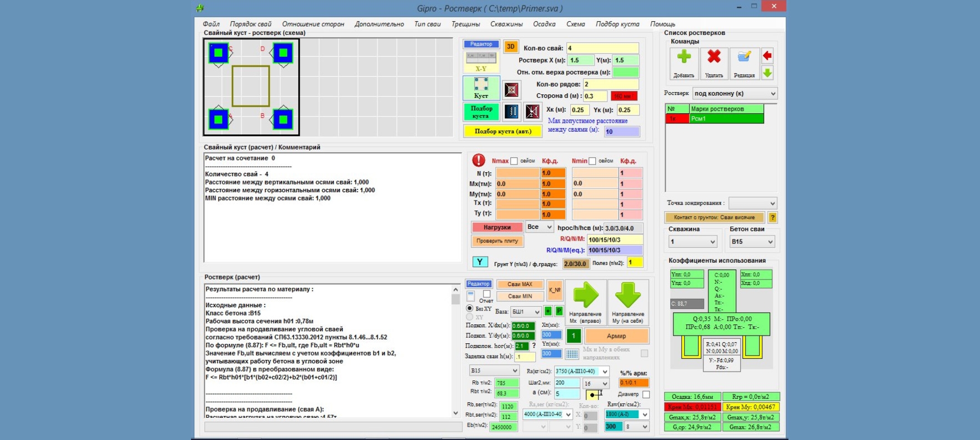Viewport: 980px width, 440px height.
Task: Tick the Диаметр checkbox
Action: pyautogui.click(x=646, y=394)
